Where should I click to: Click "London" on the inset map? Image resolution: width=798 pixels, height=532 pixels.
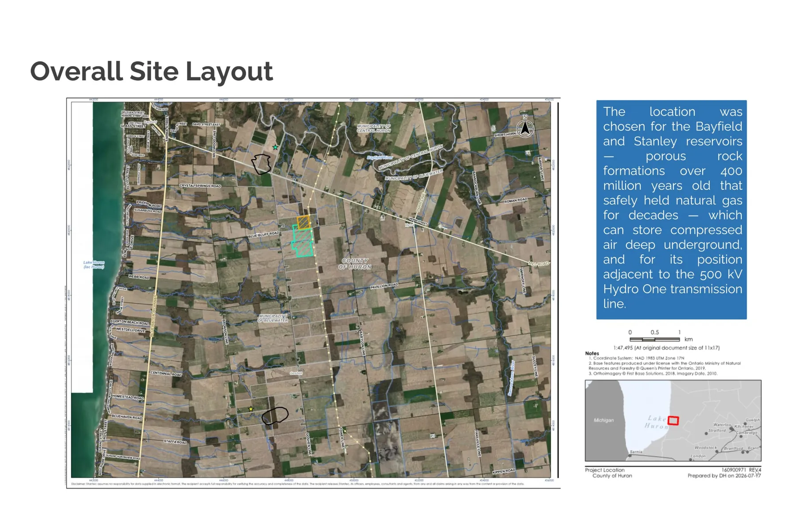(698, 456)
